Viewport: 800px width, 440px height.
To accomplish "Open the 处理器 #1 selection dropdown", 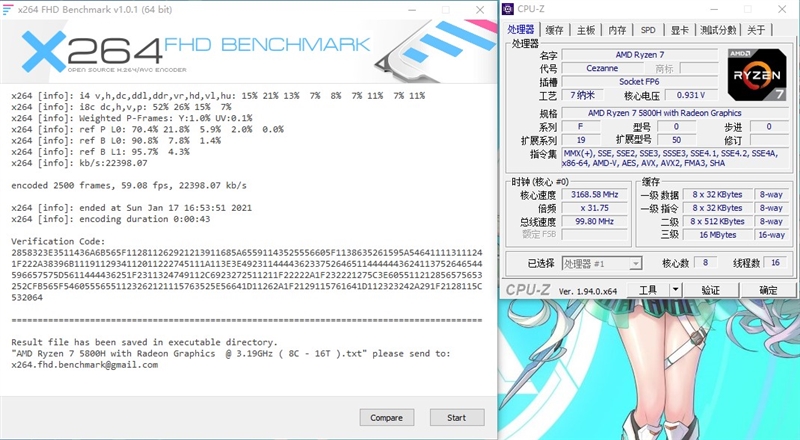I will pos(601,263).
